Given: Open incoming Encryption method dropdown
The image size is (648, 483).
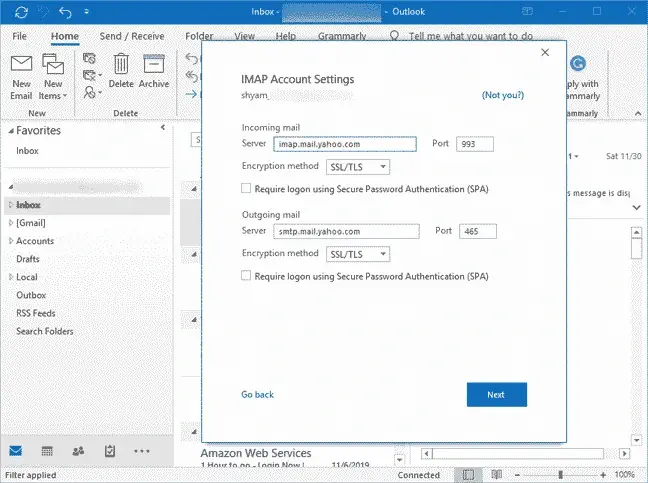Looking at the screenshot, I should [x=358, y=167].
